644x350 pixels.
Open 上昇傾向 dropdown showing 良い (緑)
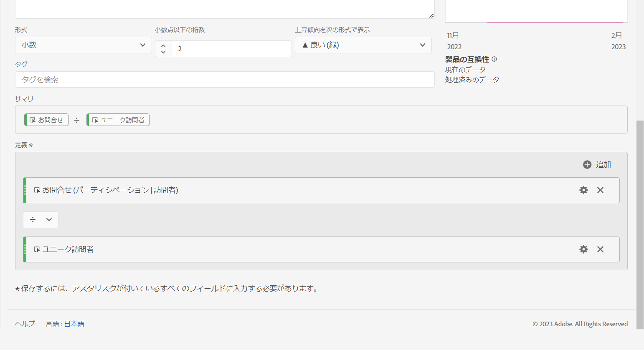363,45
